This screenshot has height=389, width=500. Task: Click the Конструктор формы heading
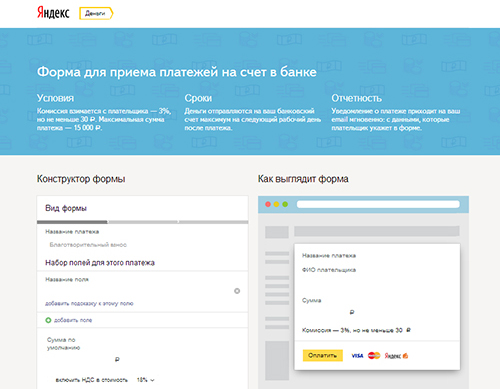[81, 179]
